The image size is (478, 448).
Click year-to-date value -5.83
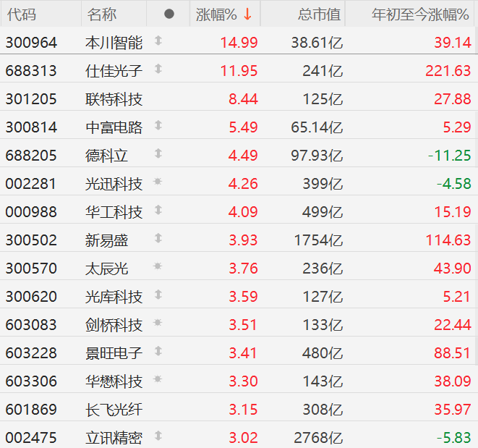pyautogui.click(x=454, y=438)
